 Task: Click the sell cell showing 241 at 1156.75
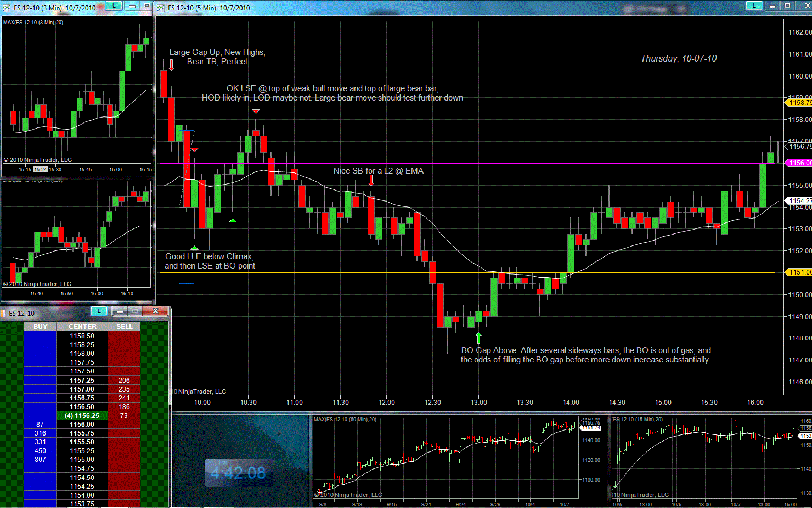[124, 398]
